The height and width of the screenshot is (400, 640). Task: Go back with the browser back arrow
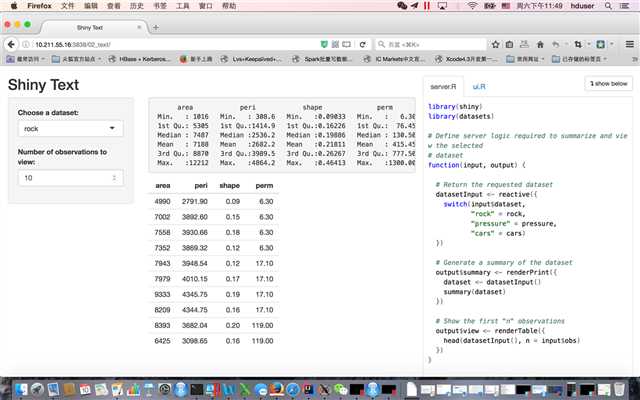(x=11, y=44)
